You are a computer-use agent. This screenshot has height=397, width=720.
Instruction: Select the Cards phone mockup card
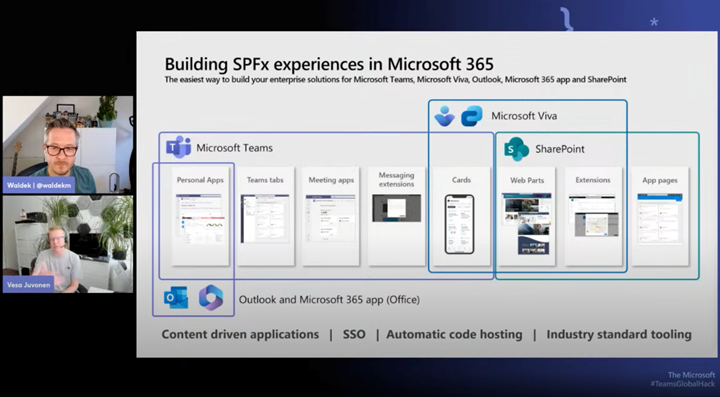point(461,216)
